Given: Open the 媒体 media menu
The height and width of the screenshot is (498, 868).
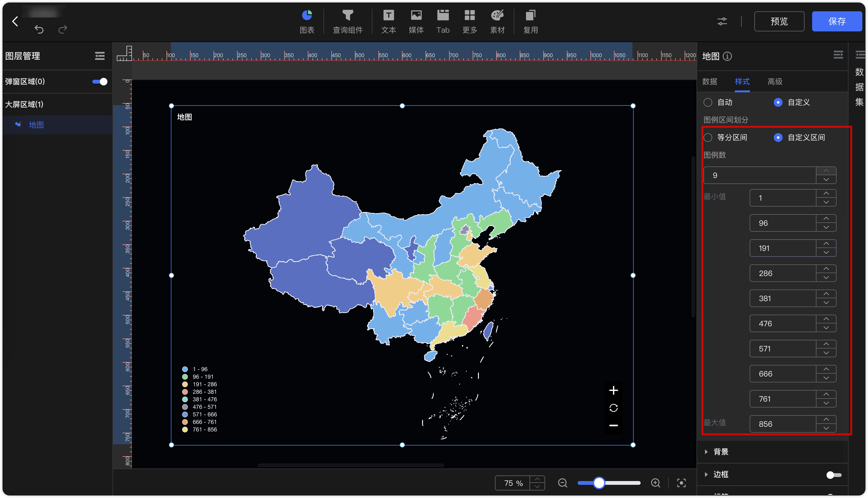Looking at the screenshot, I should click(416, 22).
